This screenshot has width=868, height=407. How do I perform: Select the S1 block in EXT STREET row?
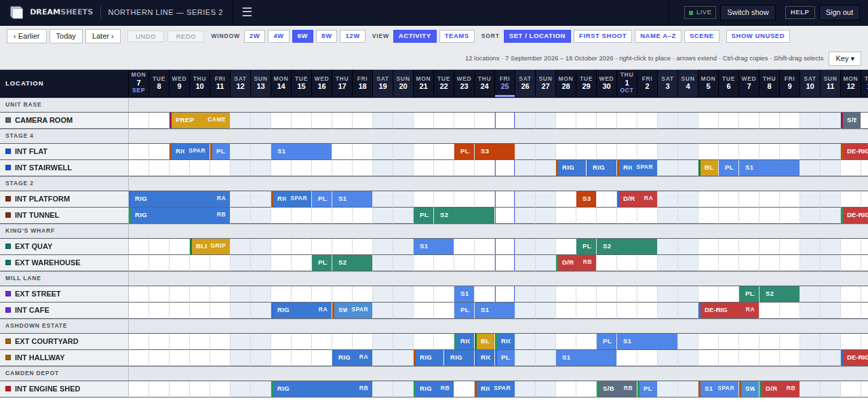point(464,294)
